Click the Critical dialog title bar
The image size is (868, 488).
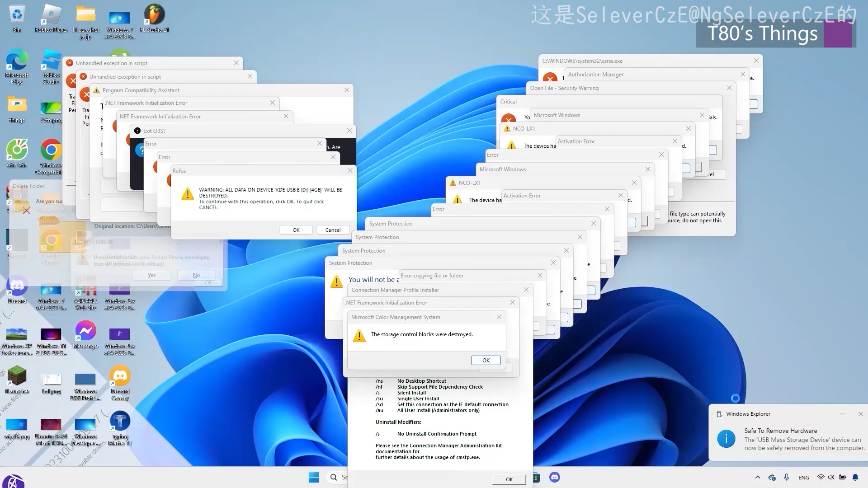[x=609, y=102]
